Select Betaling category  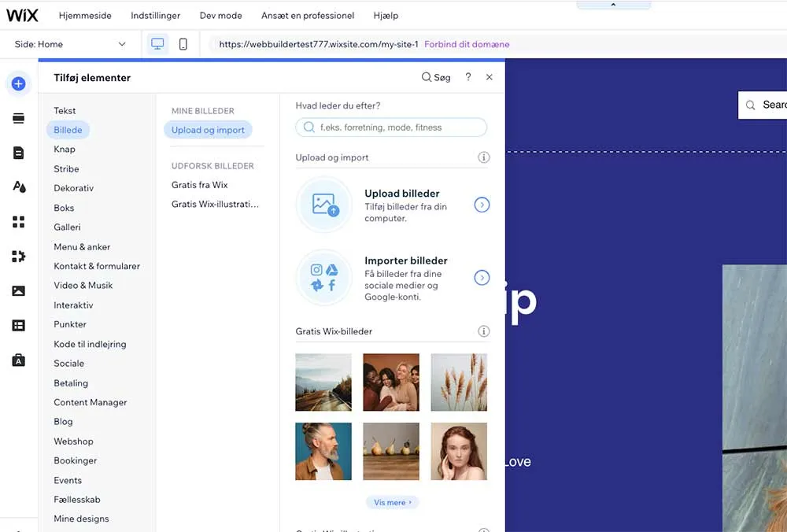(x=71, y=383)
